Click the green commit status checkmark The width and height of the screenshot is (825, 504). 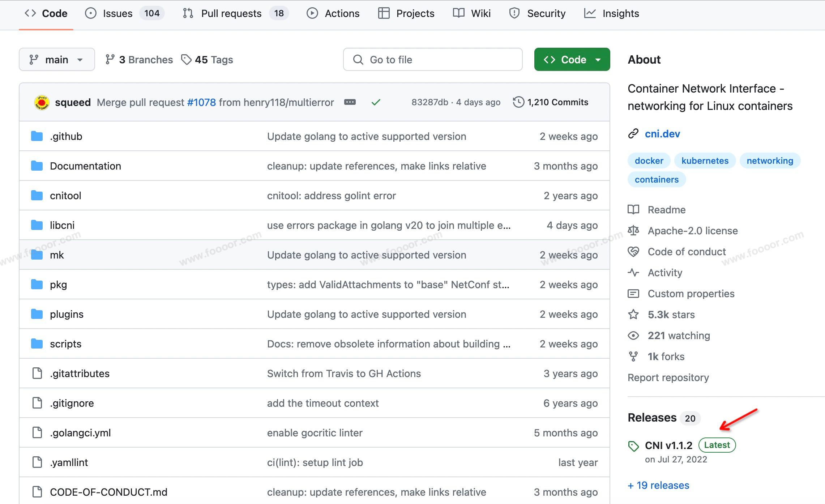(x=376, y=103)
